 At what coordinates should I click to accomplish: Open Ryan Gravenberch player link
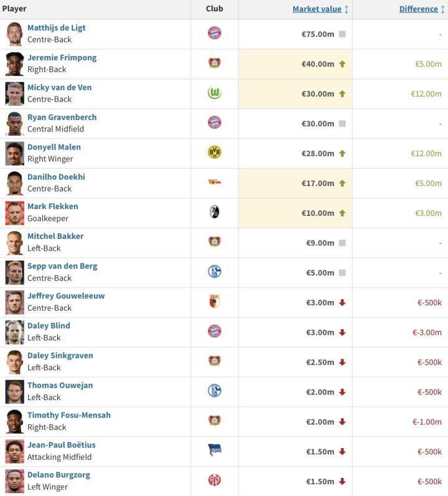(x=62, y=117)
